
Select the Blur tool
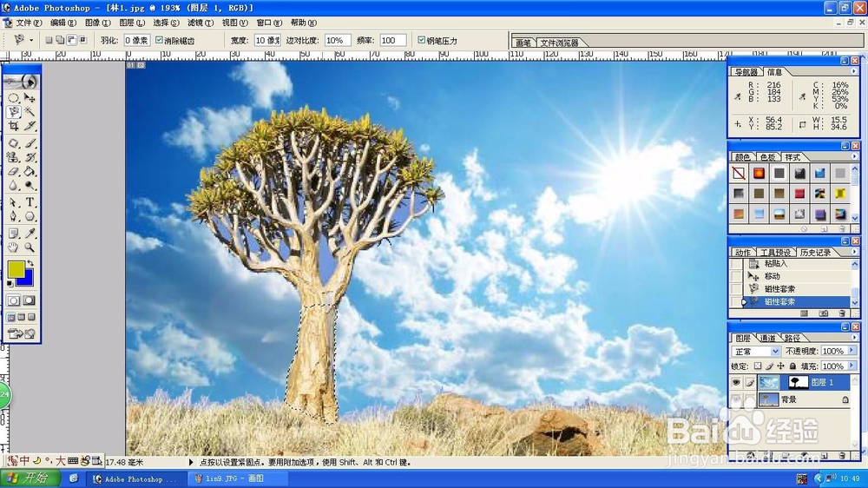(x=14, y=186)
